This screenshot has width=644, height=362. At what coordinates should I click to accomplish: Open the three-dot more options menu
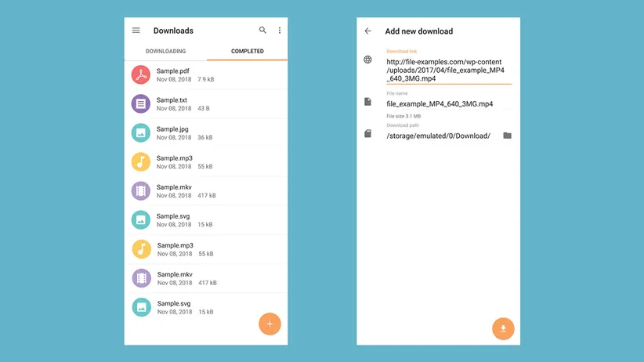coord(280,31)
